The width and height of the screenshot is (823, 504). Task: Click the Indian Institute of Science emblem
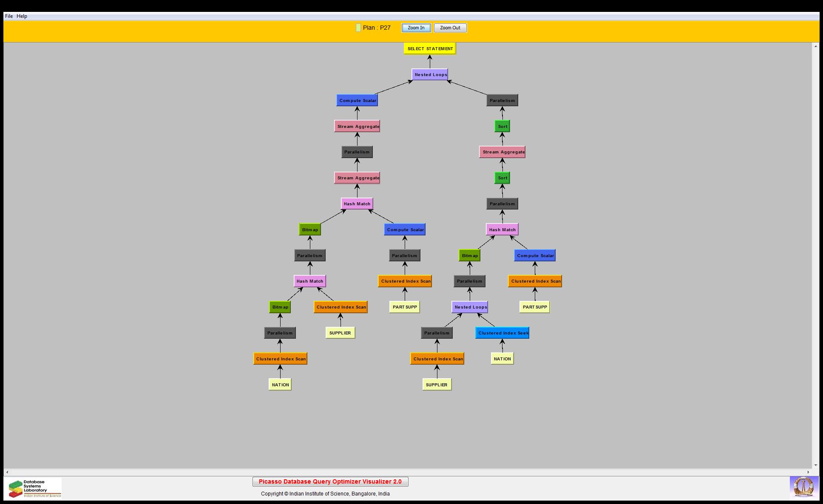(x=803, y=487)
